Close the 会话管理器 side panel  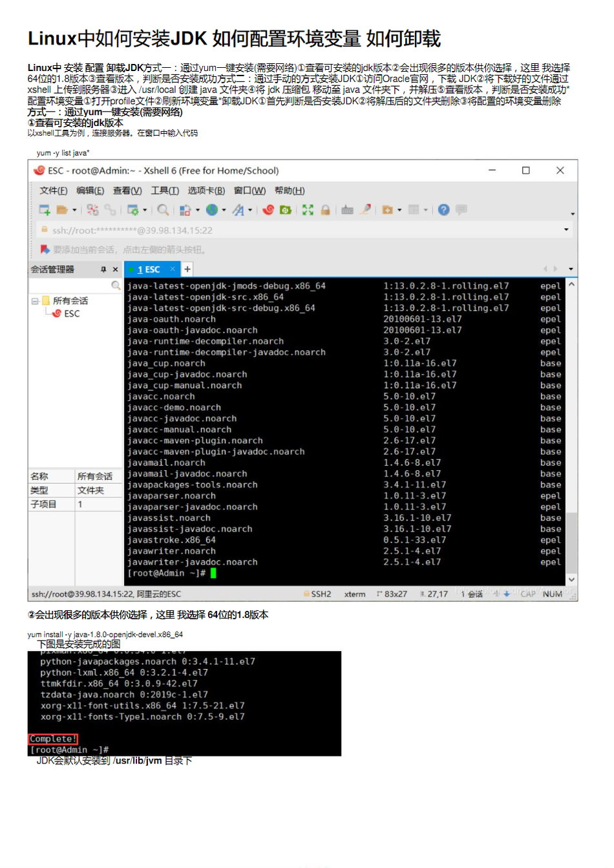pyautogui.click(x=116, y=269)
